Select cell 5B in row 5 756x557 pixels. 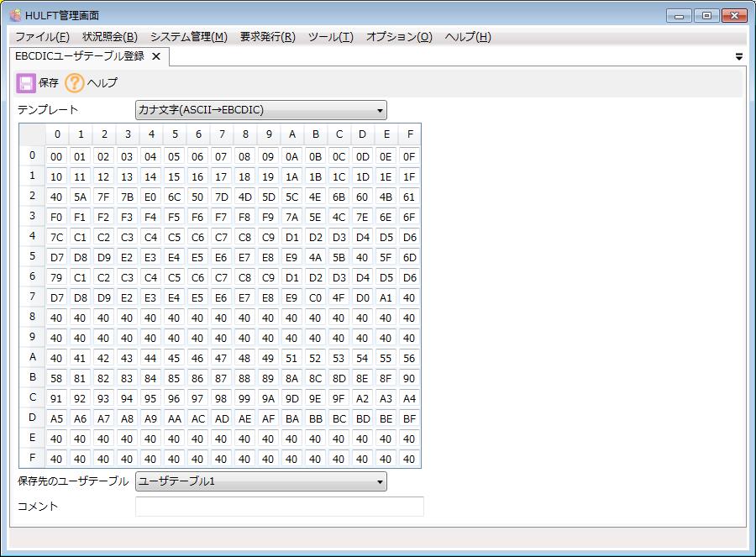point(339,258)
